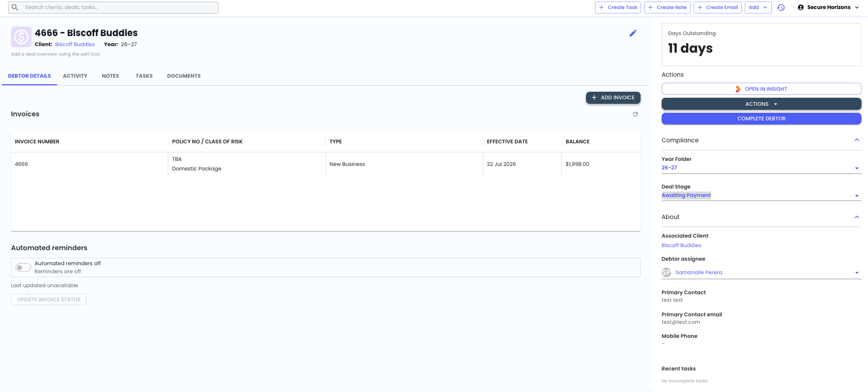This screenshot has height=392, width=868.
Task: Expand the Secure Horizons user menu
Action: 828,8
